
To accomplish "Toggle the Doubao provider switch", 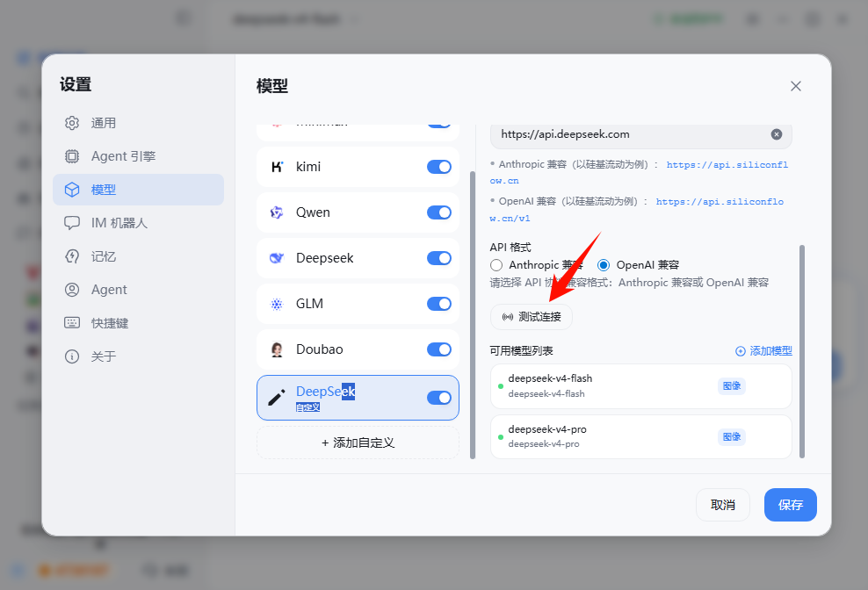I will 439,349.
